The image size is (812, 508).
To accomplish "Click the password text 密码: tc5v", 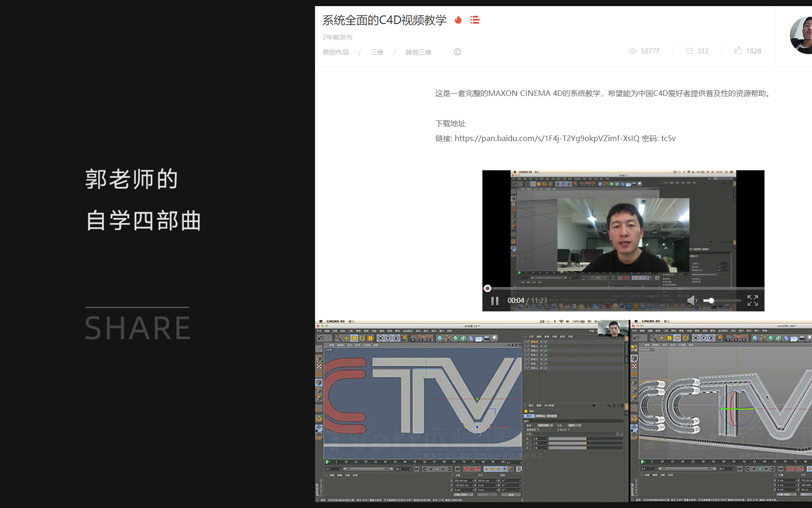I will click(659, 138).
